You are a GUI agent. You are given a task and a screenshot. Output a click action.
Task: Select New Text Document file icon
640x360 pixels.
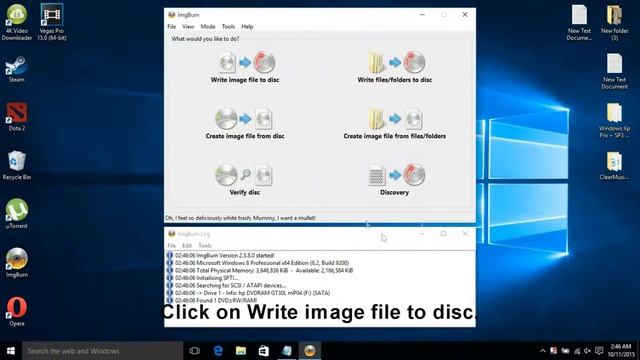(x=614, y=71)
